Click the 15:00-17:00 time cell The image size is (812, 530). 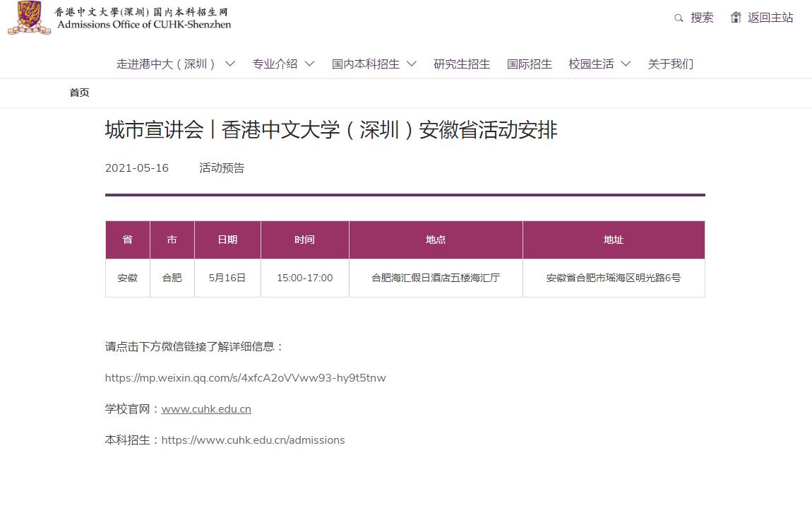coord(304,278)
